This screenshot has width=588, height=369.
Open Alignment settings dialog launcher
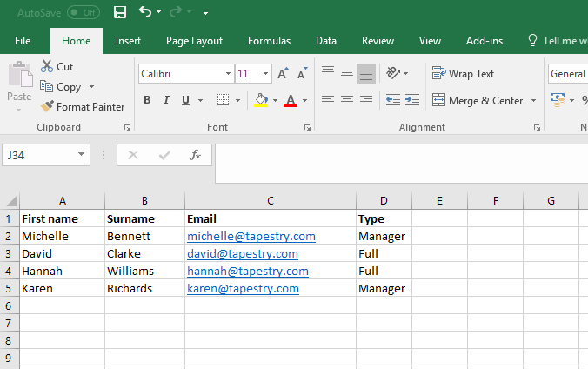(x=537, y=128)
